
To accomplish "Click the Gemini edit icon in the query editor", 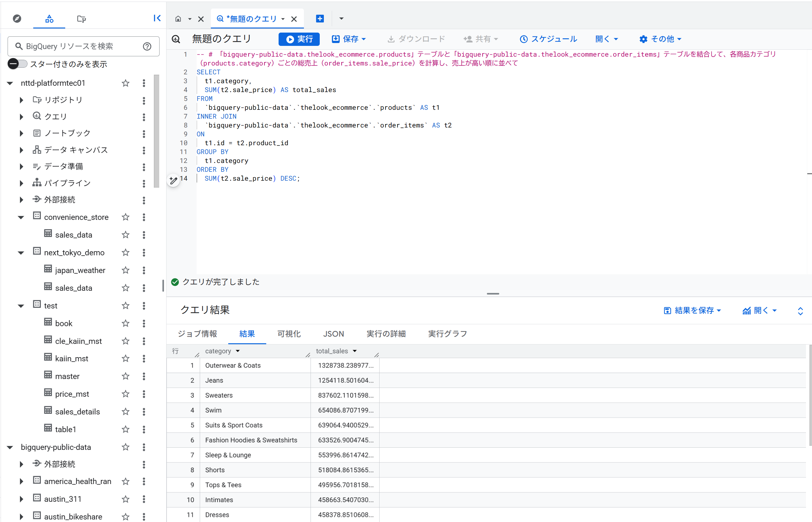I will pyautogui.click(x=173, y=181).
